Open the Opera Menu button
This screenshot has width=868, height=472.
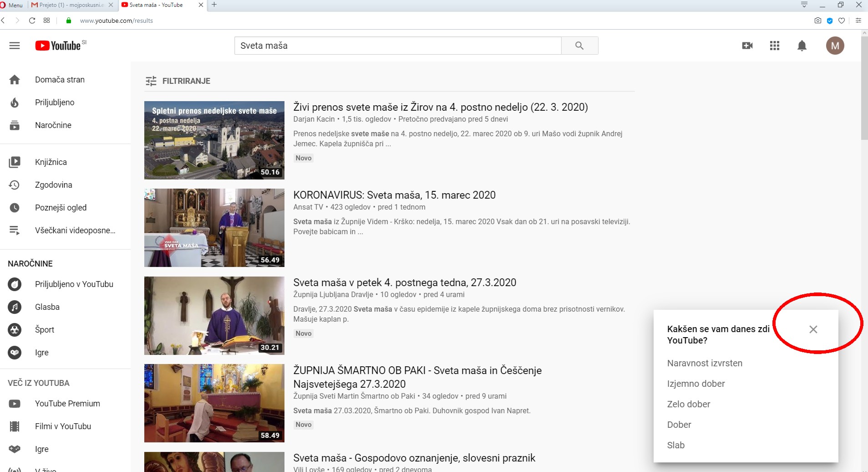point(12,5)
